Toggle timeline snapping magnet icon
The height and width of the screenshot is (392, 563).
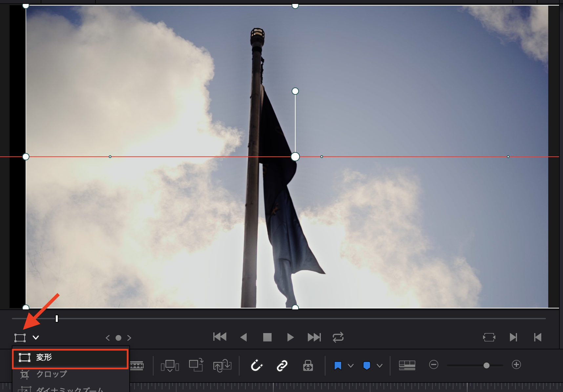point(257,365)
